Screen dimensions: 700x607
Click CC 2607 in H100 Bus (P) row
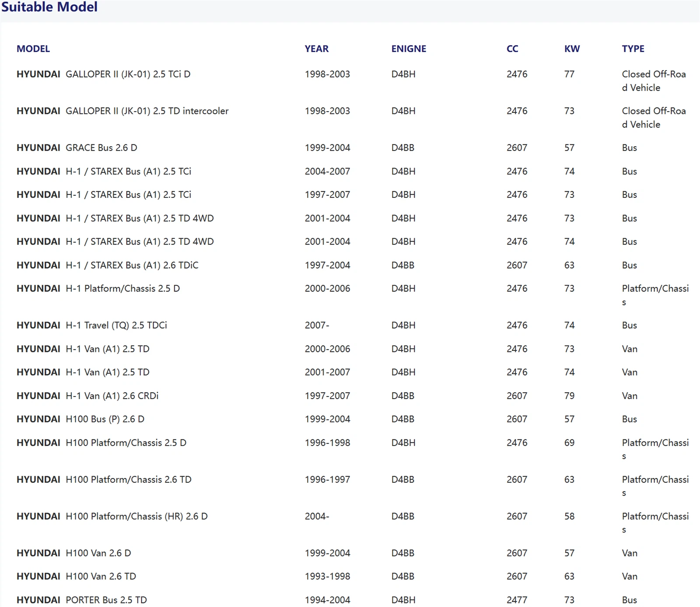tap(517, 419)
